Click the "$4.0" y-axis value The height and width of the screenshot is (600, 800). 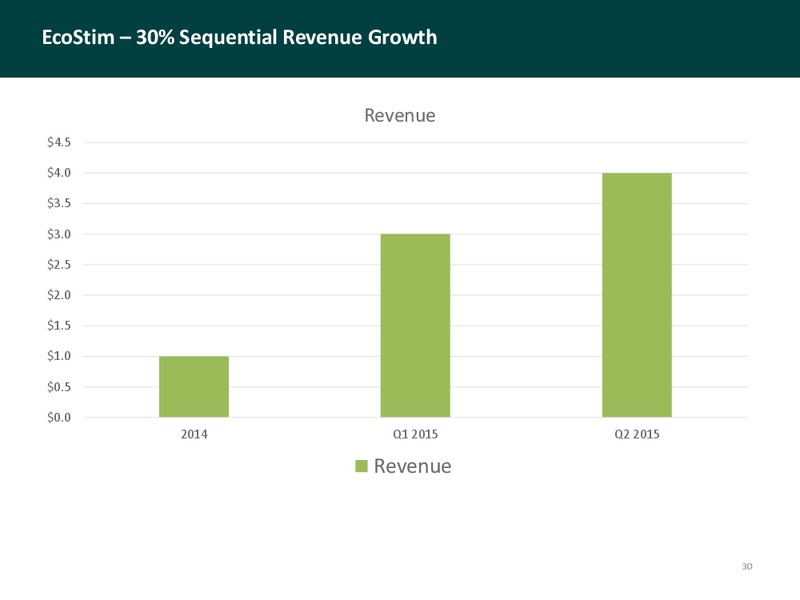pyautogui.click(x=59, y=173)
